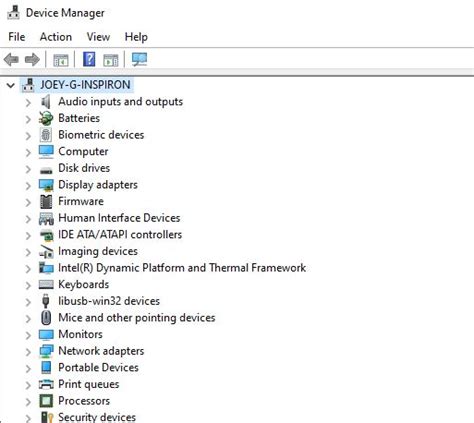Expand the Biometric devices category

coord(28,136)
